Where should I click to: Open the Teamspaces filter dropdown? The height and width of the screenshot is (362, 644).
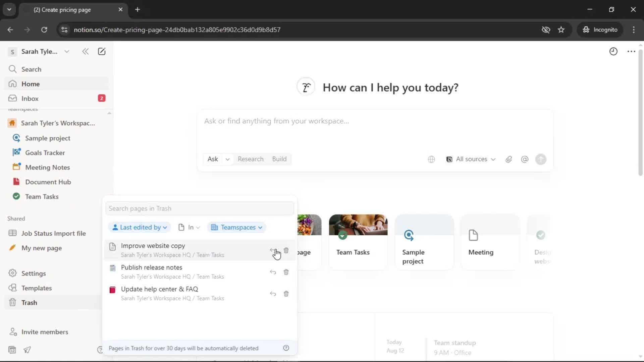click(x=236, y=227)
